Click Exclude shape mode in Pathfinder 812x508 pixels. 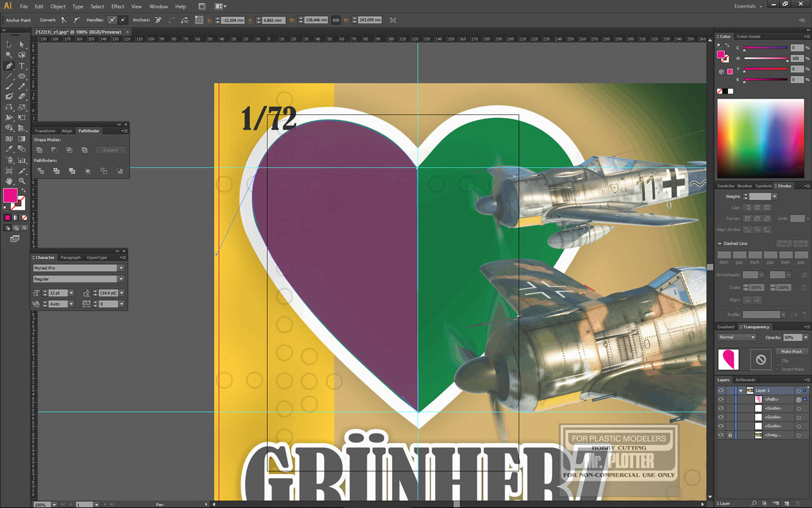(x=84, y=150)
